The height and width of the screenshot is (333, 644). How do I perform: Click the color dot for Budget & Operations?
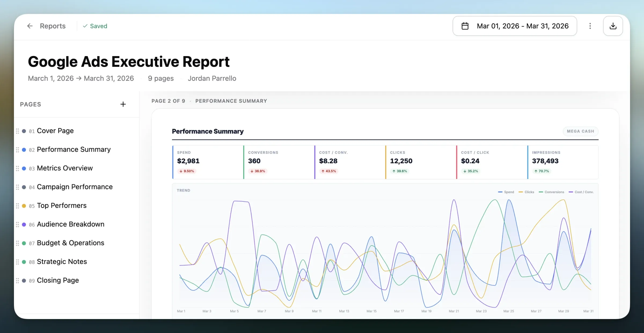pyautogui.click(x=24, y=243)
